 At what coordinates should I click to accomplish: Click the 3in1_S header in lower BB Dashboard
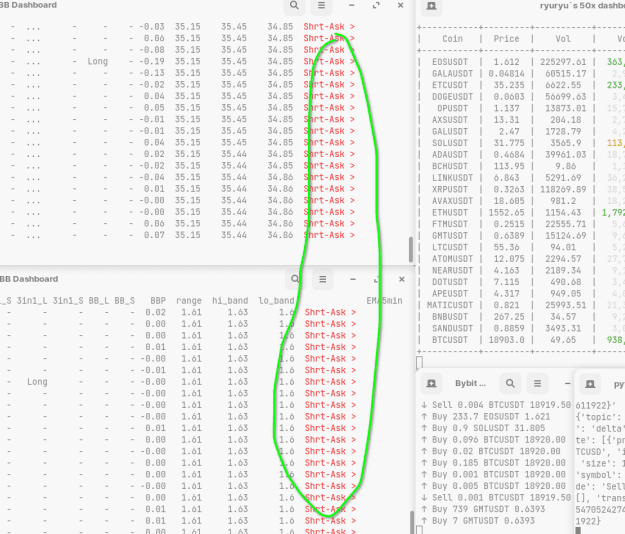pos(68,301)
